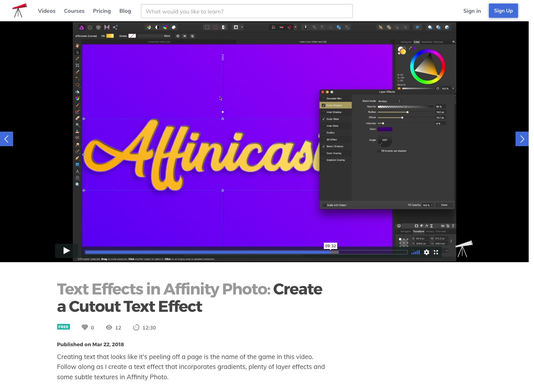This screenshot has height=392, width=534.
Task: Select the Pen tool
Action: click(x=77, y=158)
